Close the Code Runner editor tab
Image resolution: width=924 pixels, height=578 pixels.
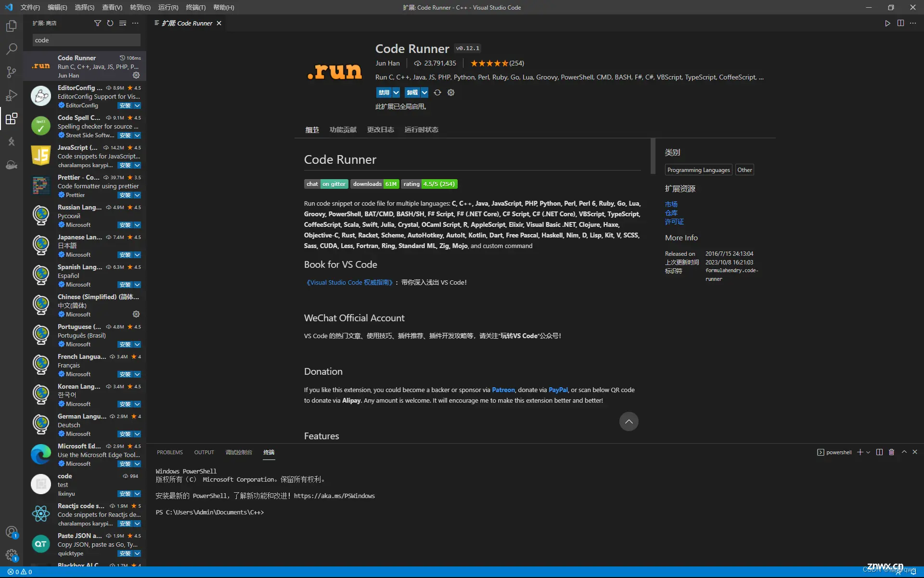tap(219, 23)
